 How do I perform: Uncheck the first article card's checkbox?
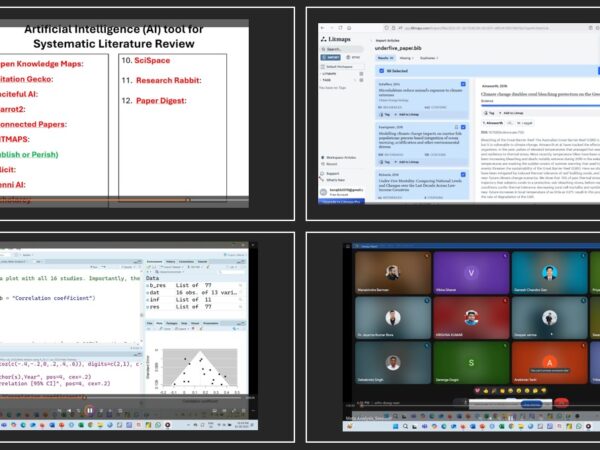[x=463, y=84]
